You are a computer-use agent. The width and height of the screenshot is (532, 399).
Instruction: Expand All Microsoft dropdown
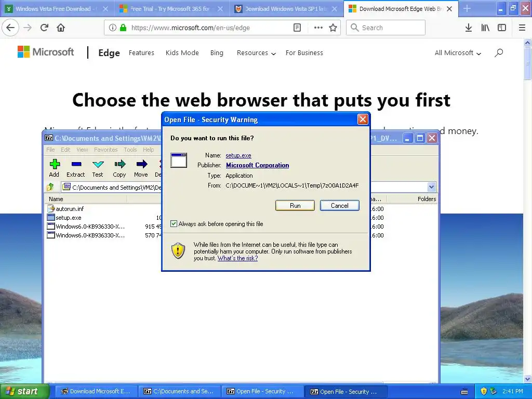pyautogui.click(x=458, y=53)
